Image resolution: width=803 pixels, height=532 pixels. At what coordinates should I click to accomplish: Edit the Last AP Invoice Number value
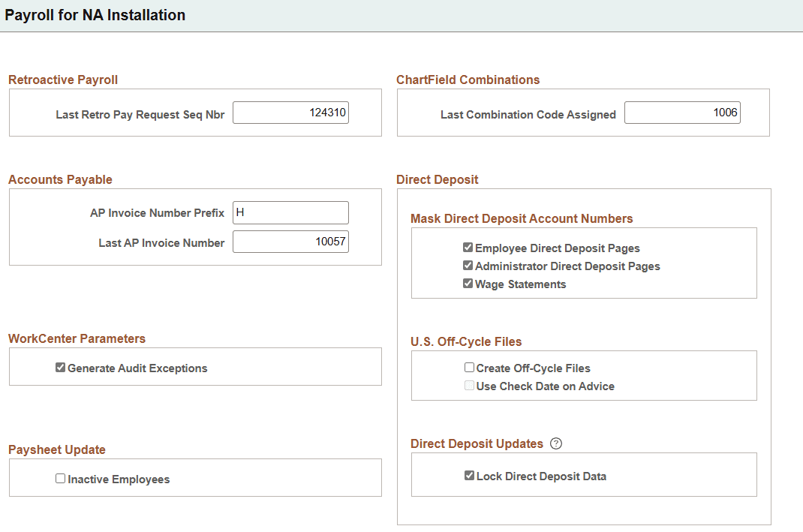(x=290, y=242)
